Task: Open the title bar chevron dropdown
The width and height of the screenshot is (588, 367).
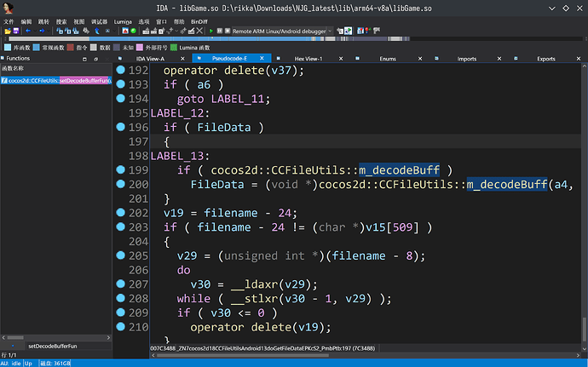Action: tap(552, 9)
